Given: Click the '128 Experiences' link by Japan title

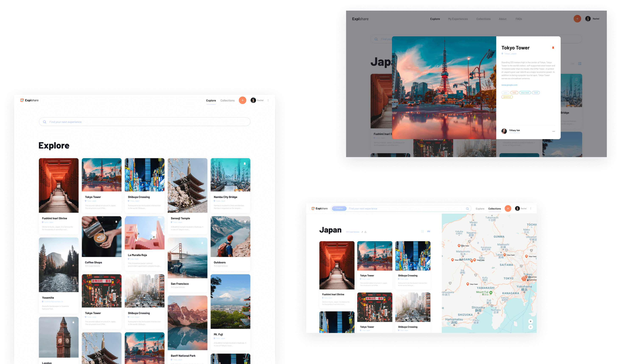Looking at the screenshot, I should [x=352, y=232].
